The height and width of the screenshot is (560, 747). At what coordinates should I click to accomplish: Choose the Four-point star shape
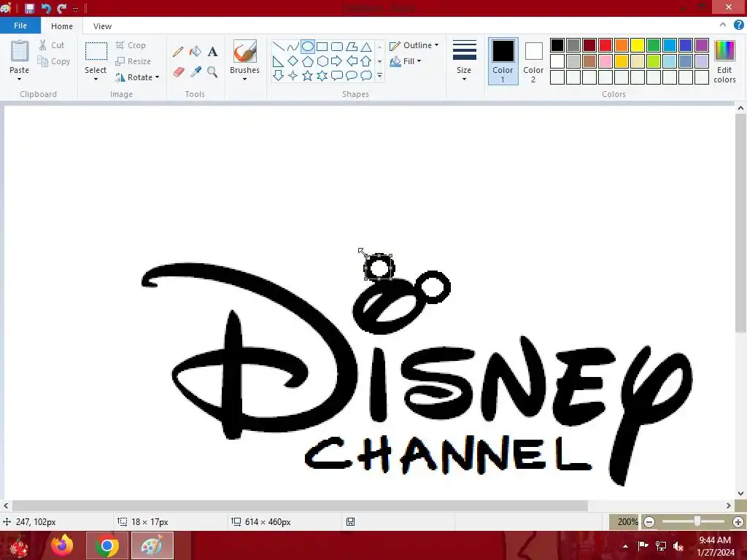(293, 75)
